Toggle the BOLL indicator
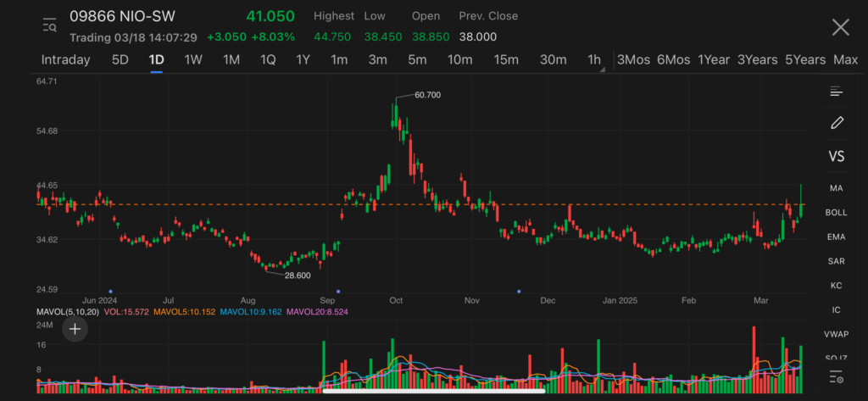 click(836, 213)
